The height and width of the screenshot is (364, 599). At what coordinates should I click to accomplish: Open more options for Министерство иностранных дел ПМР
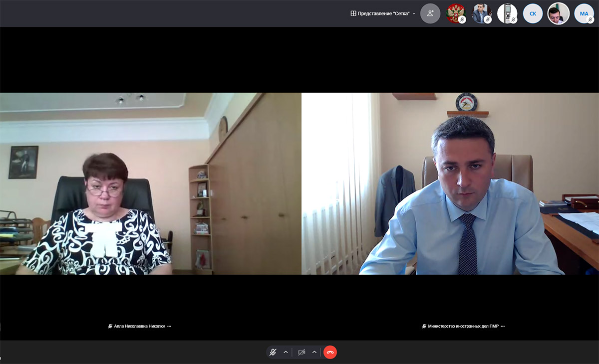[x=503, y=326]
